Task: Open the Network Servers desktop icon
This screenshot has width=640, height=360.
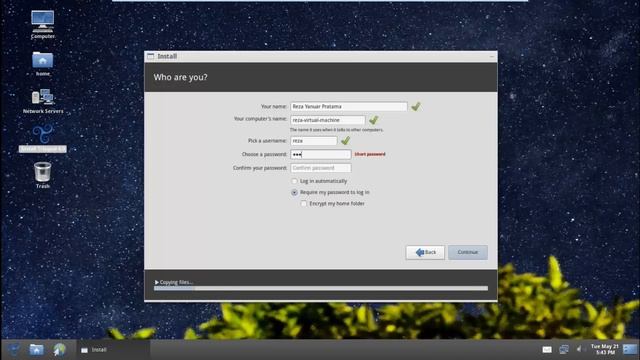Action: pyautogui.click(x=43, y=101)
